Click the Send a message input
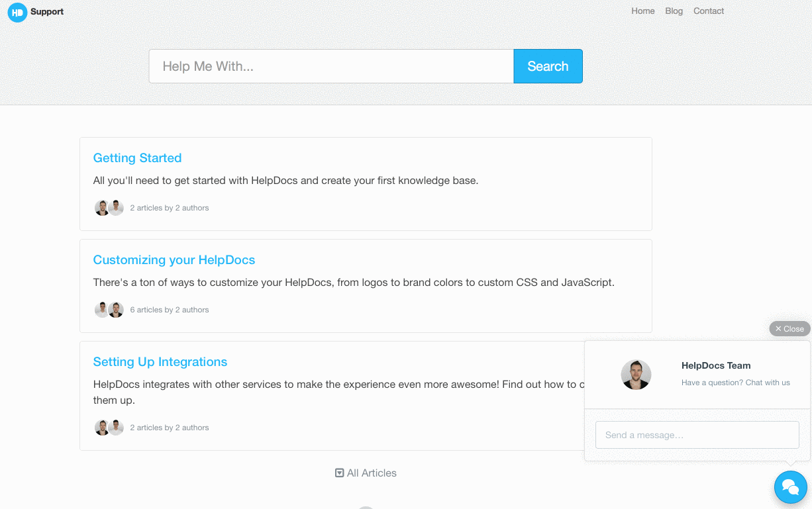The image size is (812, 509). tap(697, 435)
